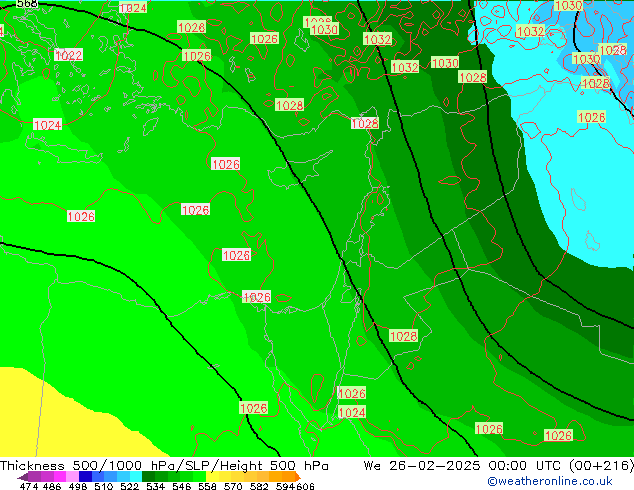Image resolution: width=634 pixels, height=490 pixels.
Task: Pick the bright magenta legend color segment
Action: tap(60, 477)
